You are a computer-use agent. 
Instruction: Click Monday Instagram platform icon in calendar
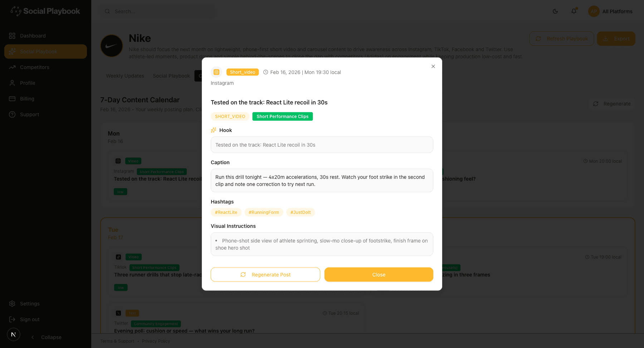coord(118,161)
